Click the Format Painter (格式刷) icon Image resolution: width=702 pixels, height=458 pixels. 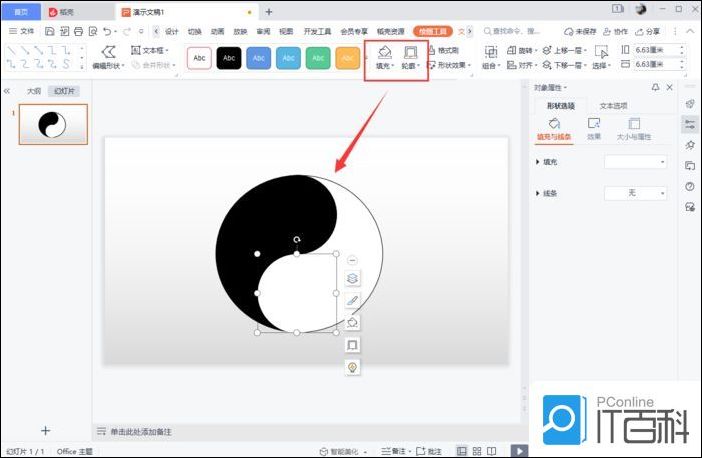click(x=443, y=50)
